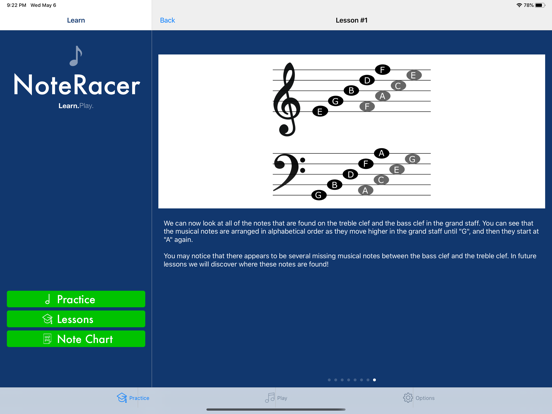Viewport: 552px width, 414px height.
Task: Open the Lessons green button
Action: coord(76,319)
